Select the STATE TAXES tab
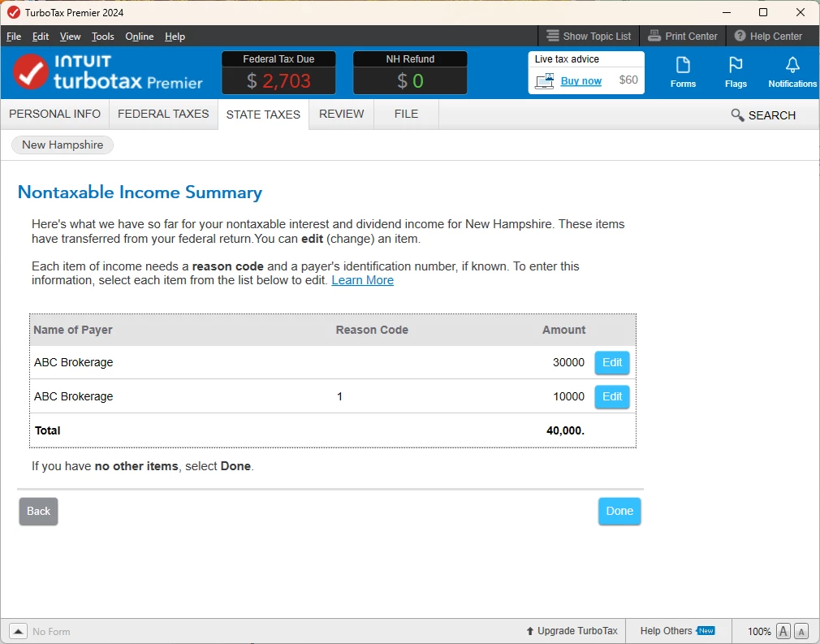The image size is (820, 644). point(263,115)
